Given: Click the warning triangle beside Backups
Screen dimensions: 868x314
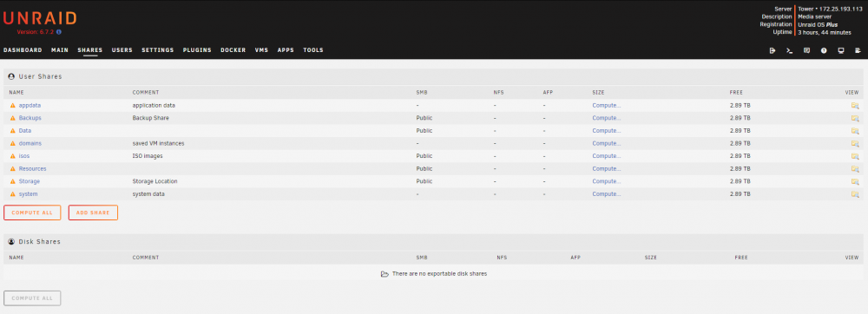Looking at the screenshot, I should click(x=13, y=118).
